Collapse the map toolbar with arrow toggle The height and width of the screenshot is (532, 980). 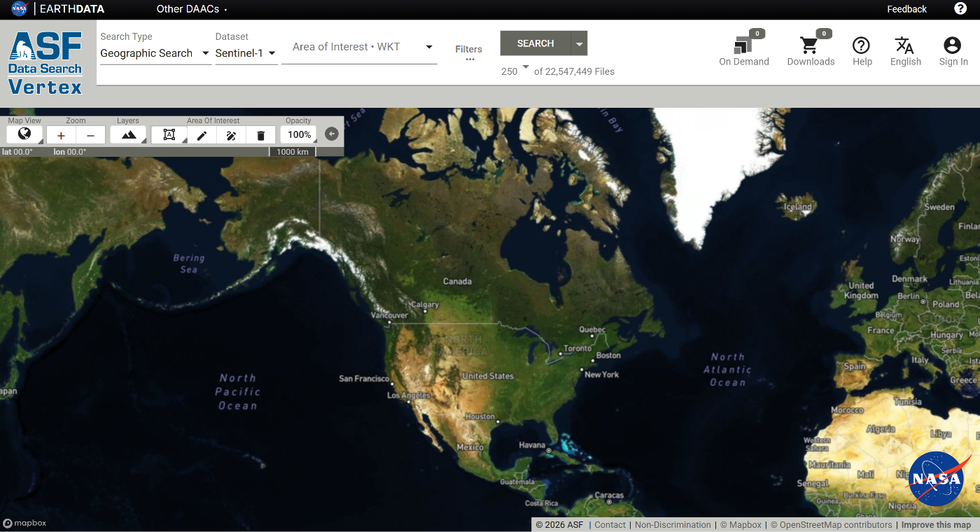(x=331, y=134)
